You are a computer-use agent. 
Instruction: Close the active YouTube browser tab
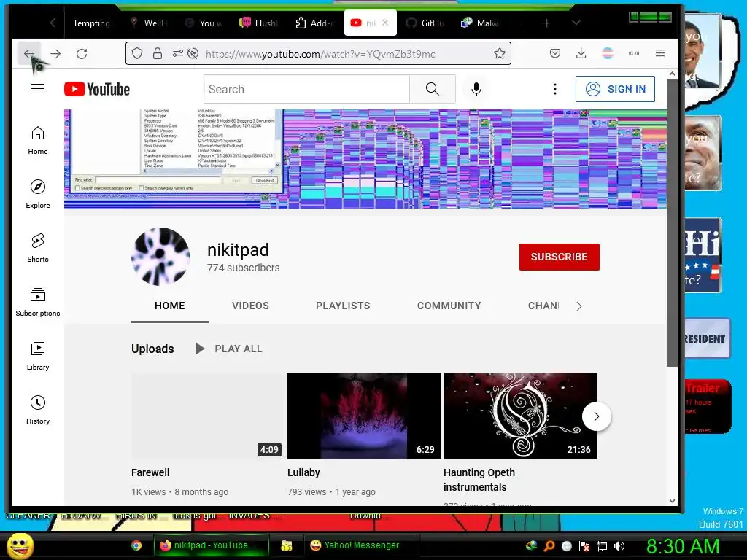click(385, 23)
